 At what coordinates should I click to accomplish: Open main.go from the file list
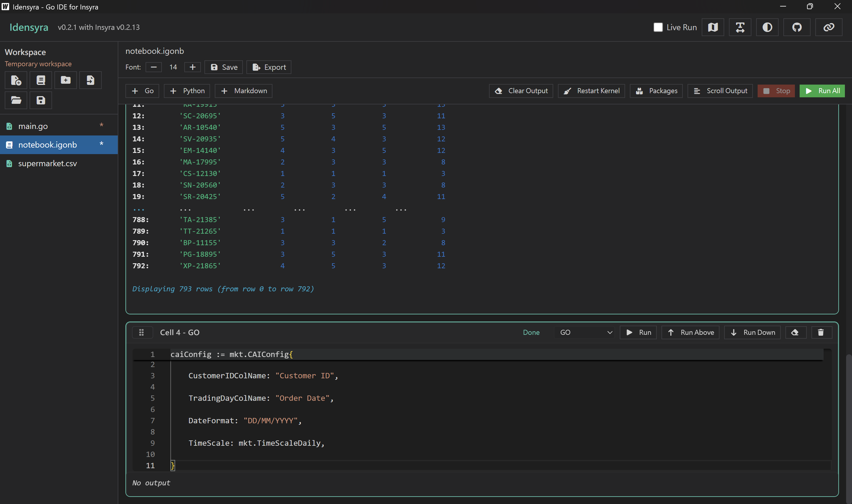coord(33,126)
